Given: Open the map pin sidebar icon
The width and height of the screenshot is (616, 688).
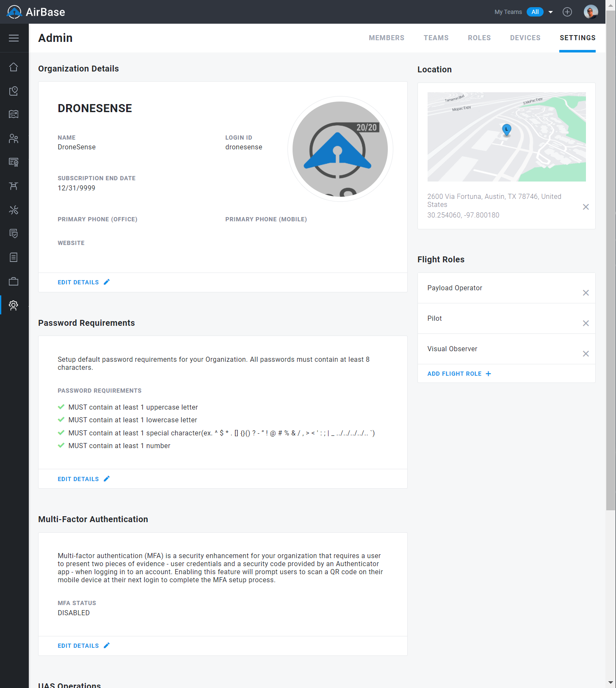Looking at the screenshot, I should (14, 91).
